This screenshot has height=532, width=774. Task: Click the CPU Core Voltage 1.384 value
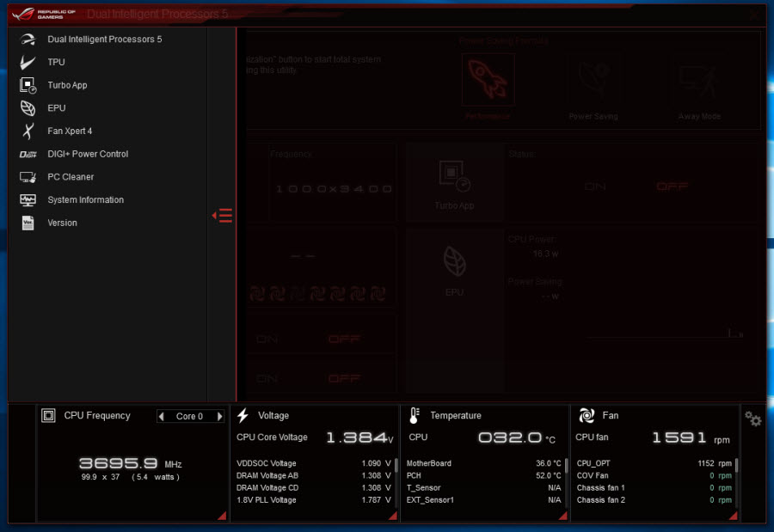pos(359,437)
